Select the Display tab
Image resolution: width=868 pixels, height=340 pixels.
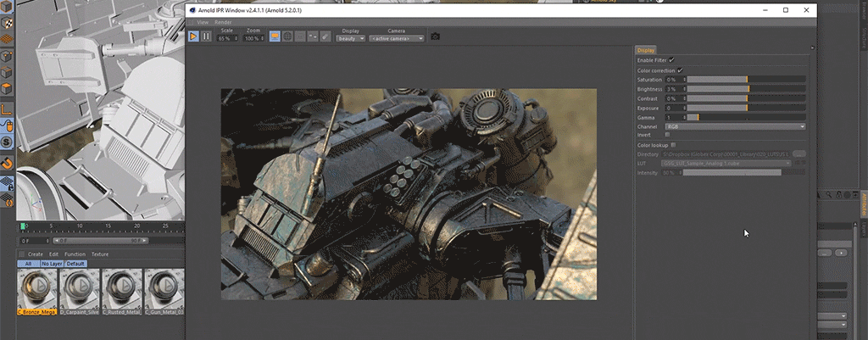coord(645,50)
